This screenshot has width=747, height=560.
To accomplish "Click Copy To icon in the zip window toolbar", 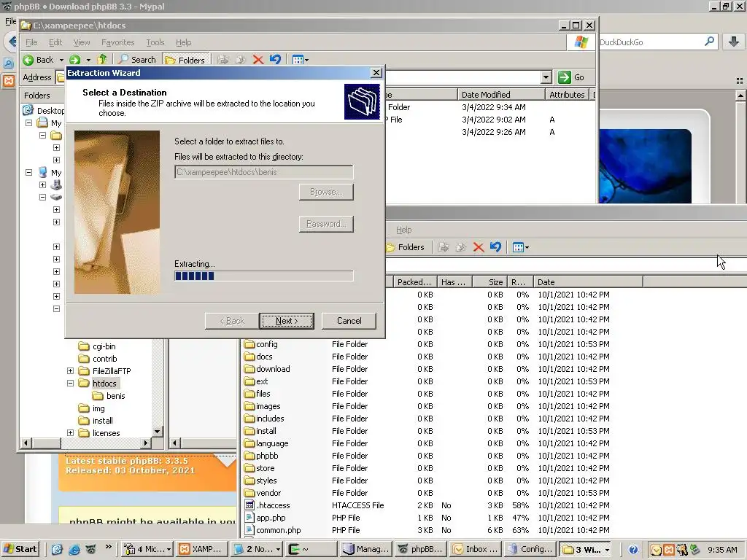I will 461,247.
